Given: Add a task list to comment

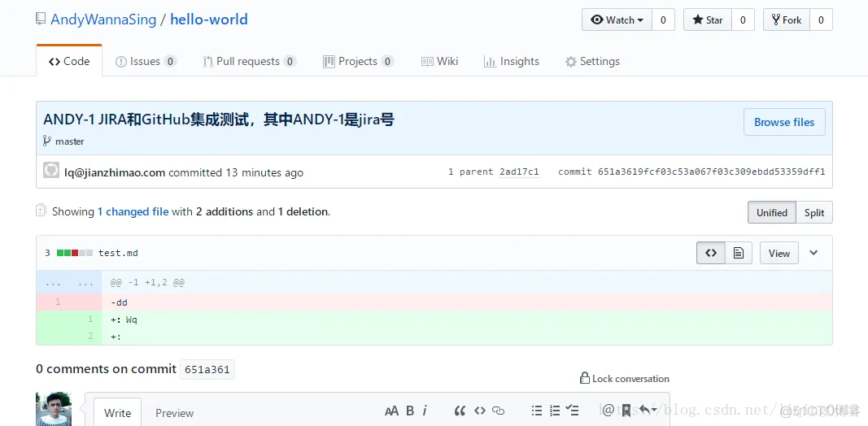Looking at the screenshot, I should pyautogui.click(x=573, y=411).
